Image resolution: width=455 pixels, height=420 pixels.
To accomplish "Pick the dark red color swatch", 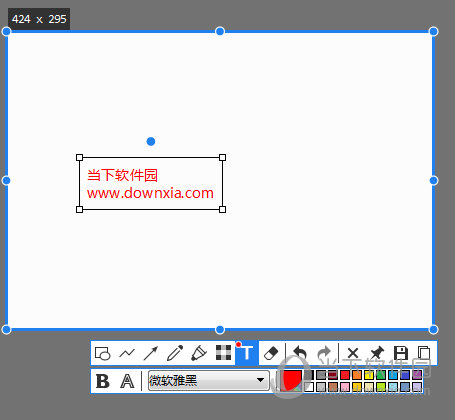I will coord(333,375).
